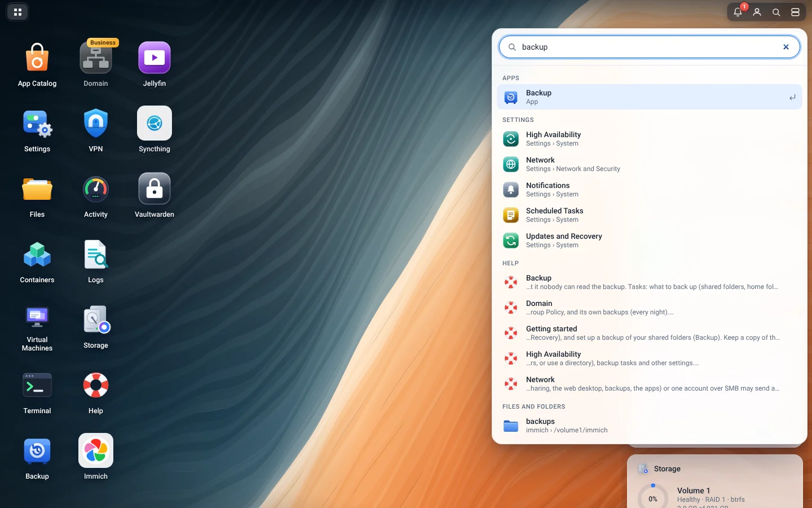Screen dimensions: 812x508
Task: Launch the VPN shield icon
Action: 96,124
